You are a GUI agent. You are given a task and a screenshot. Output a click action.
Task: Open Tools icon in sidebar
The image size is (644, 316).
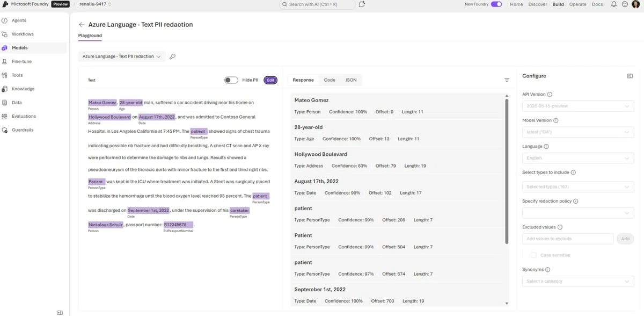(5, 75)
